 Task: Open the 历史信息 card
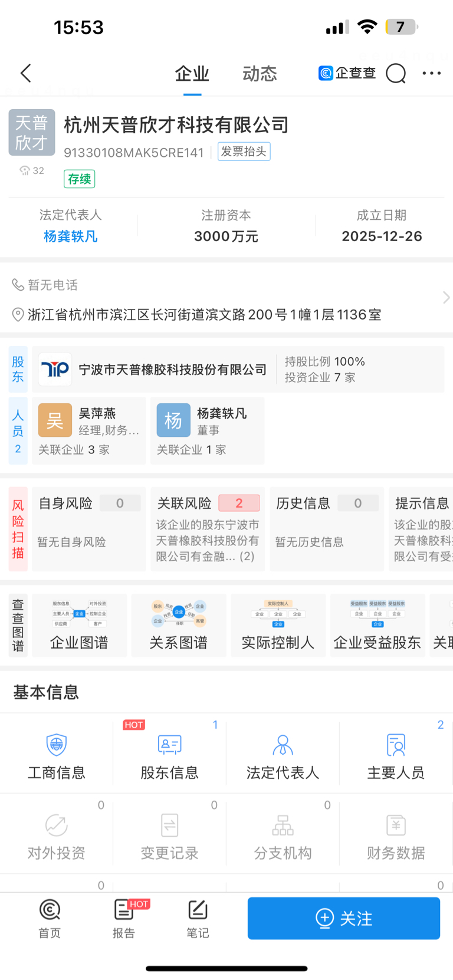(x=327, y=529)
